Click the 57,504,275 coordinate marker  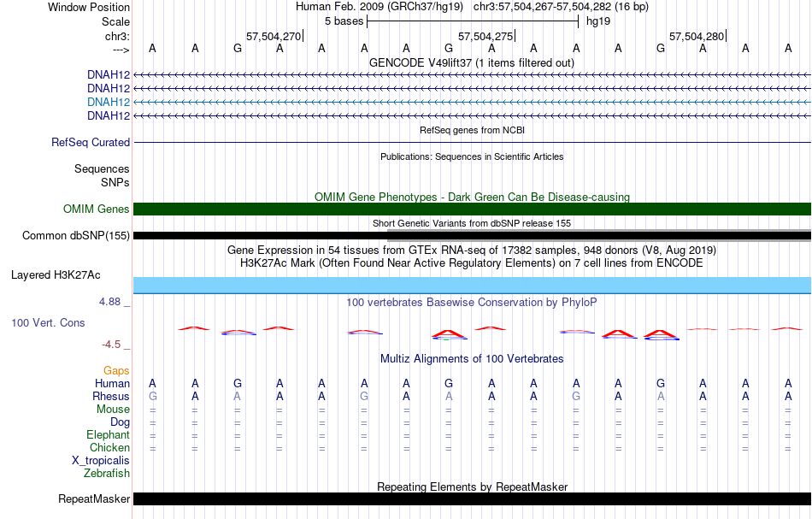[x=485, y=36]
